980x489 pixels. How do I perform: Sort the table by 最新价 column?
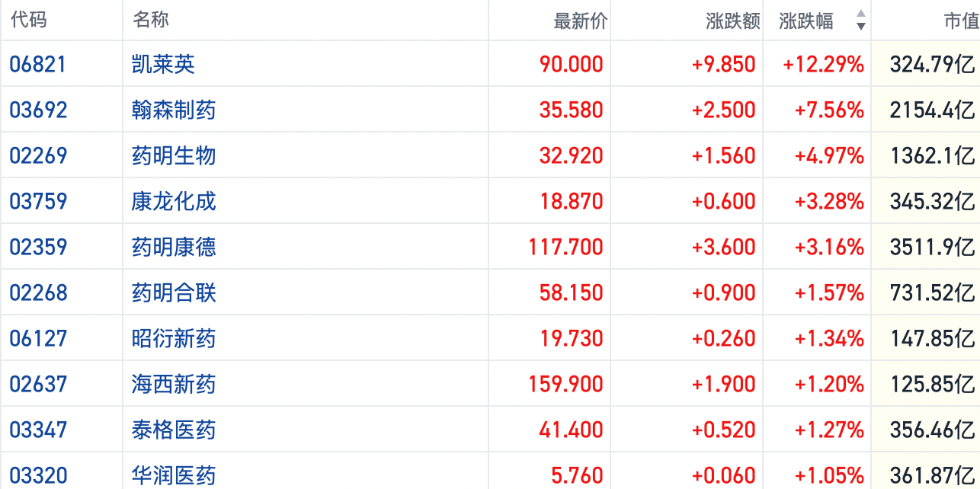(580, 21)
